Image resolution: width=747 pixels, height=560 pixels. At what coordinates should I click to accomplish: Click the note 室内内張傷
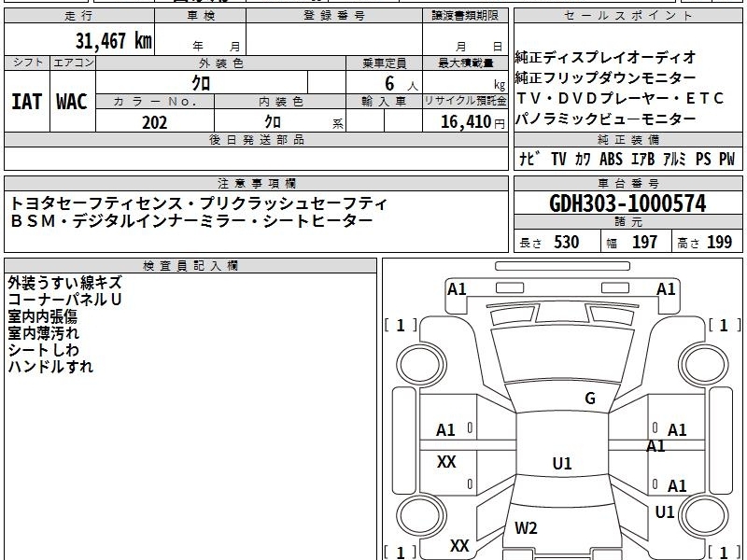pyautogui.click(x=42, y=316)
